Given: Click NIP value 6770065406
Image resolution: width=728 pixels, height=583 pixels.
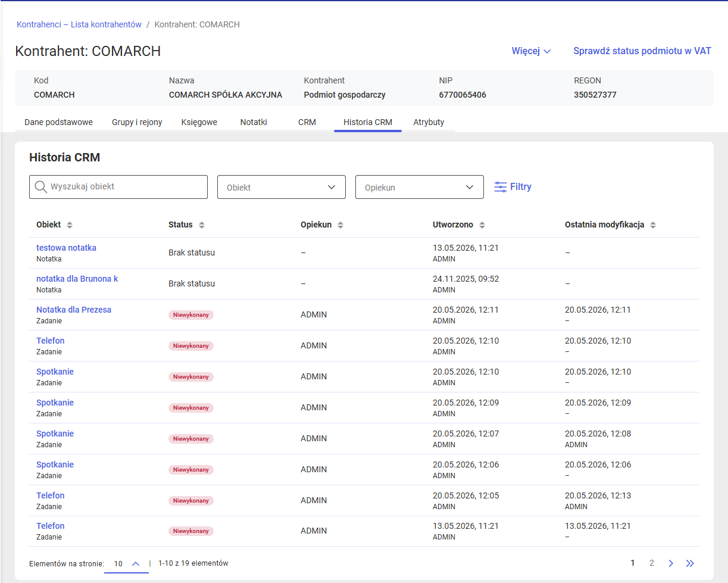Looking at the screenshot, I should (463, 95).
